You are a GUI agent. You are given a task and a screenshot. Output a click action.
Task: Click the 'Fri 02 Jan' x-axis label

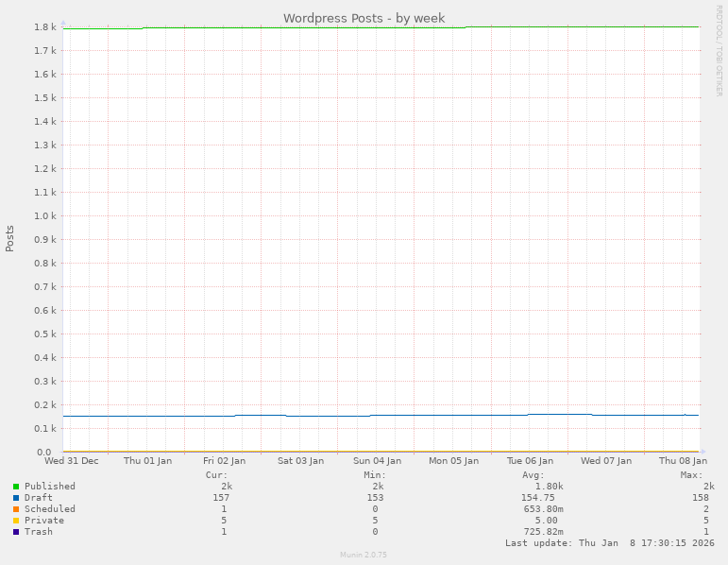tap(224, 461)
